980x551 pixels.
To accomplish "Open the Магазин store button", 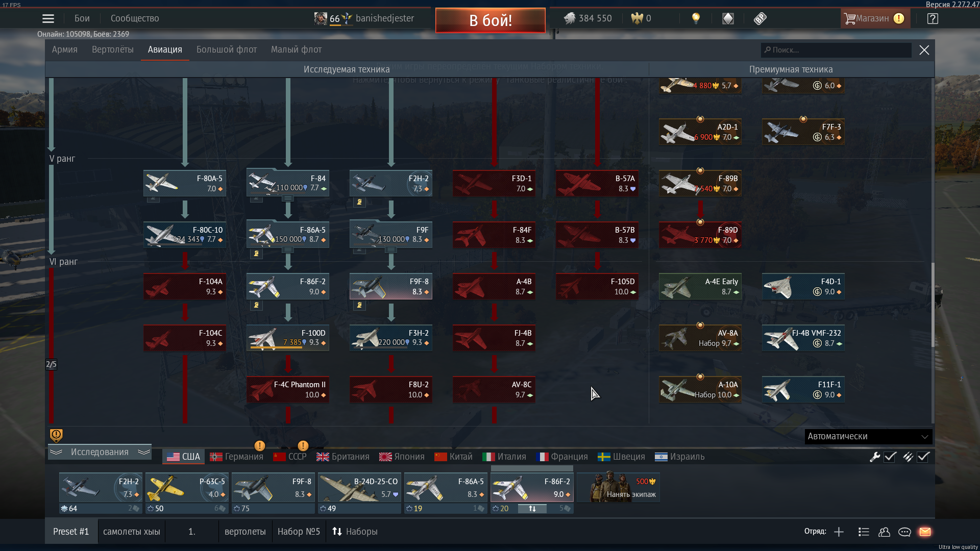I will click(x=875, y=19).
